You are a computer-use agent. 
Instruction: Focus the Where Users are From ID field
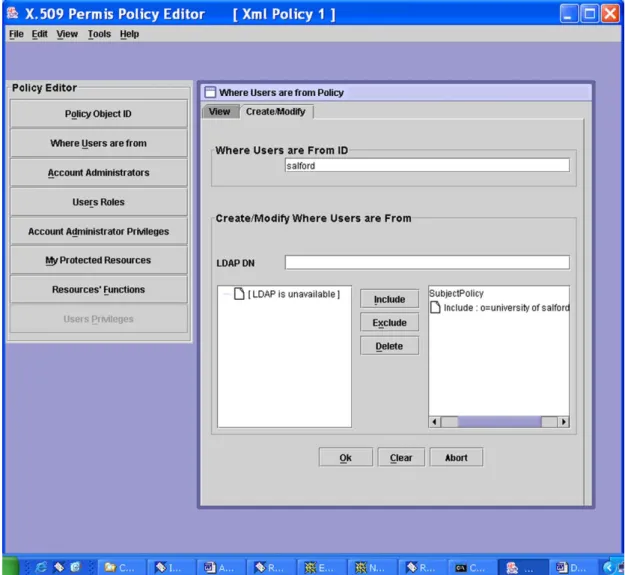tap(427, 165)
